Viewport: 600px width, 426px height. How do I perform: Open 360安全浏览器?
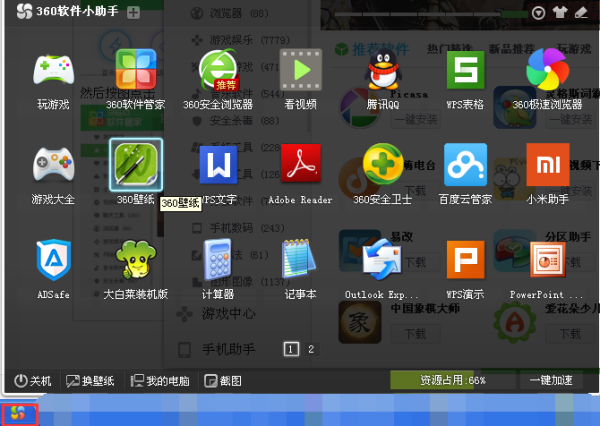(218, 70)
